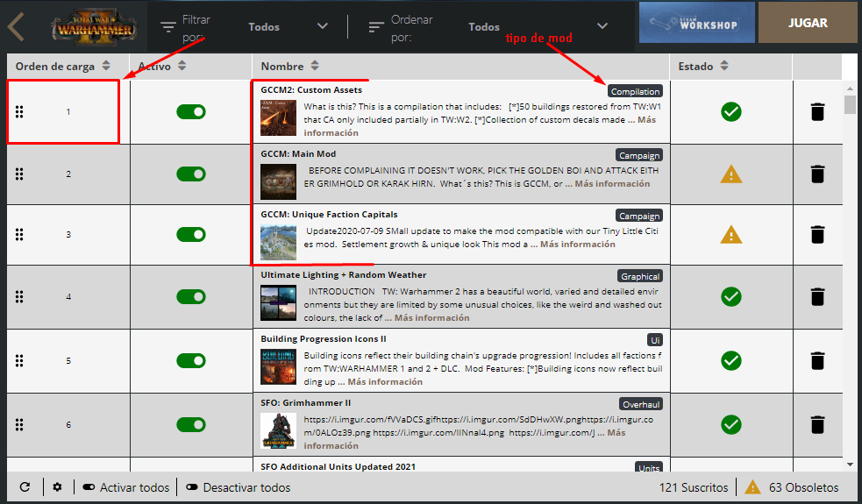This screenshot has width=862, height=504.
Task: Delete SFO: Grimhammer II with trash icon
Action: [817, 425]
